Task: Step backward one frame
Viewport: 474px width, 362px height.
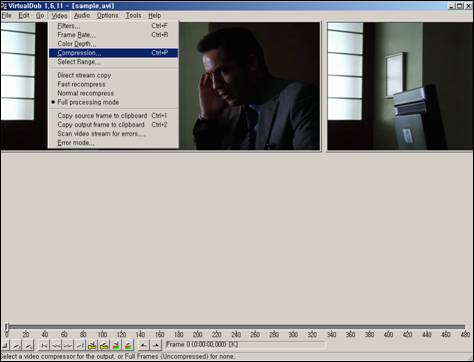Action: [56, 345]
